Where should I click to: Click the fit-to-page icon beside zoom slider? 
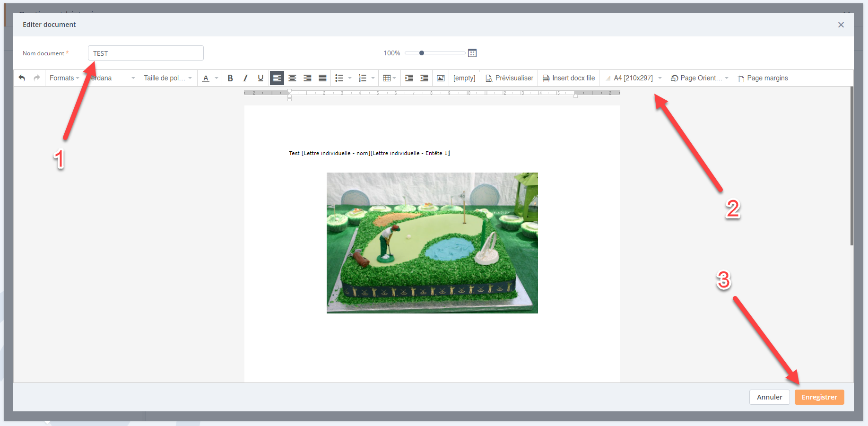click(x=472, y=53)
